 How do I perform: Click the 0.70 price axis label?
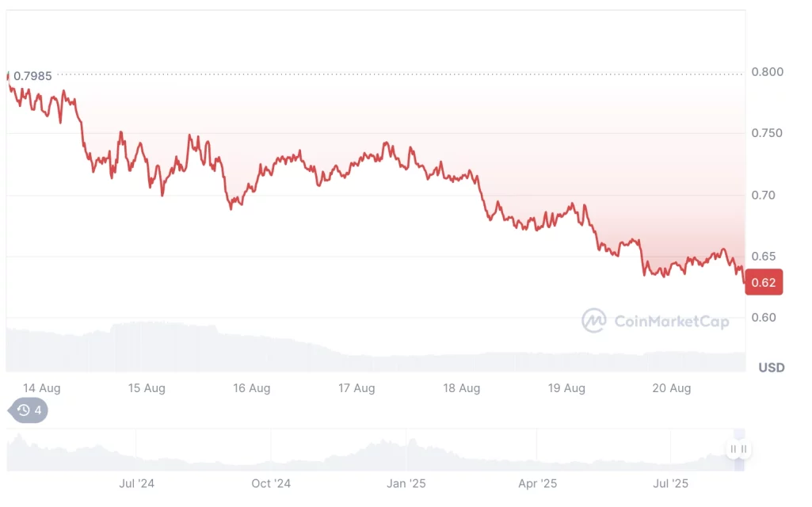click(x=764, y=195)
